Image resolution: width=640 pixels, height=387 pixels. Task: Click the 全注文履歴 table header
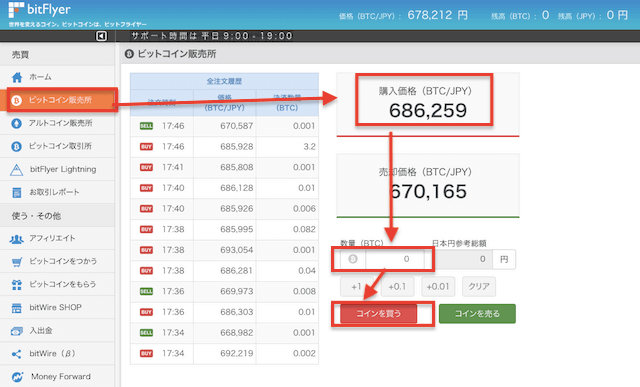click(224, 81)
